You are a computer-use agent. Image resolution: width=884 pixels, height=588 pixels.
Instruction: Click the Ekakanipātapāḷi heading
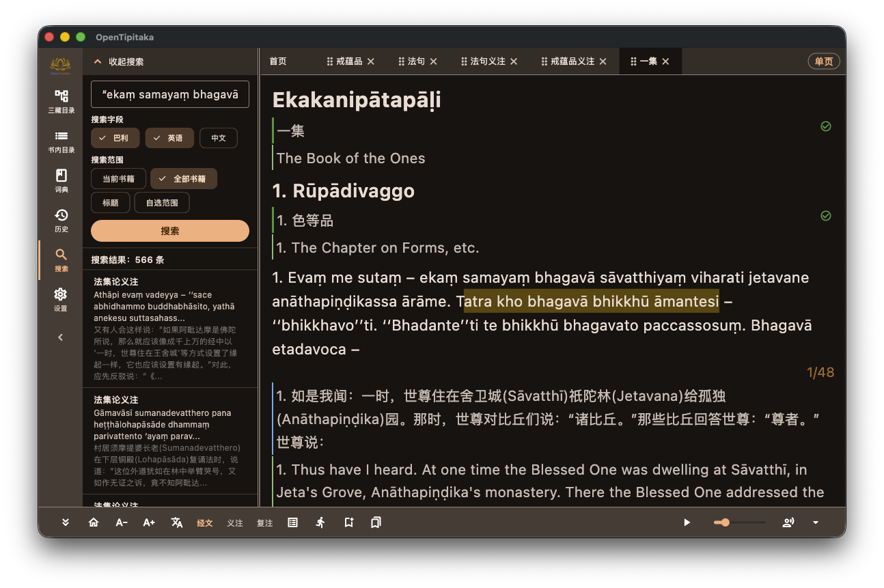pos(357,100)
